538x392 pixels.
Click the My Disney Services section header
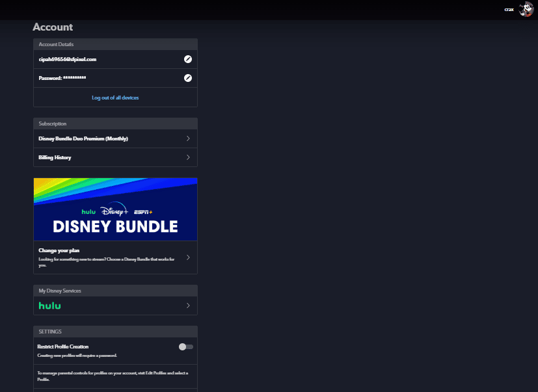60,291
